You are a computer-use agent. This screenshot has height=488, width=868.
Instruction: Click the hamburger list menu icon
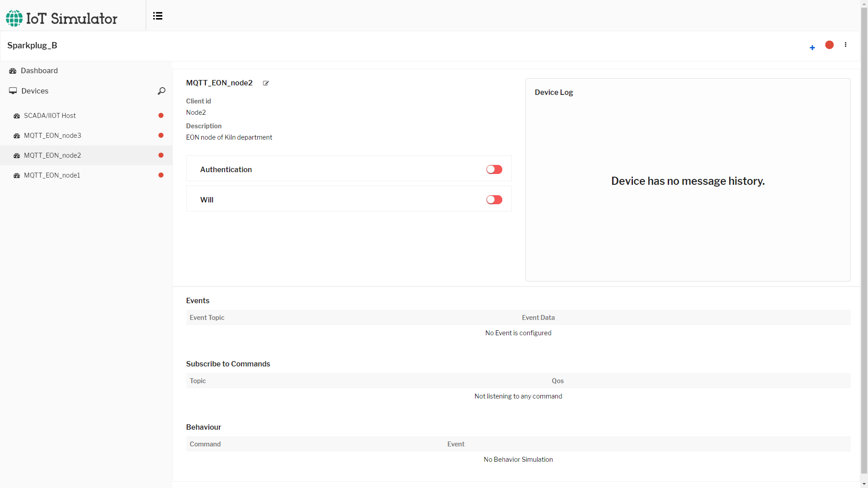click(157, 16)
